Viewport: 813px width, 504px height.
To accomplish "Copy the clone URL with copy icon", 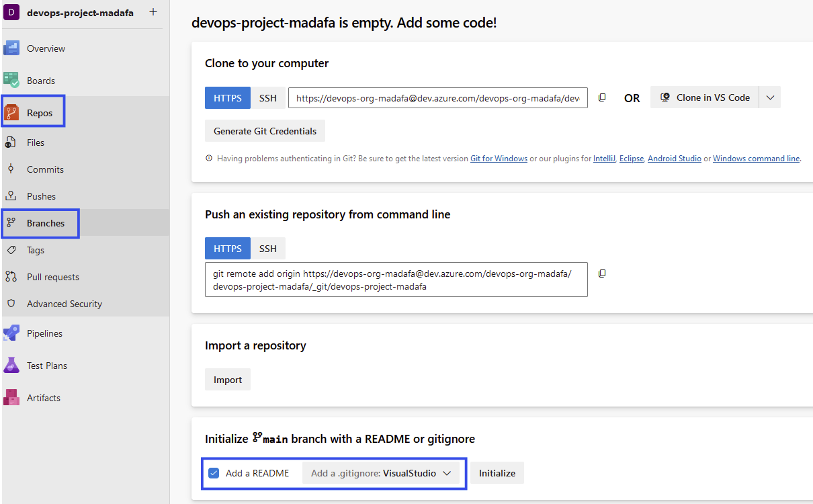I will 602,97.
